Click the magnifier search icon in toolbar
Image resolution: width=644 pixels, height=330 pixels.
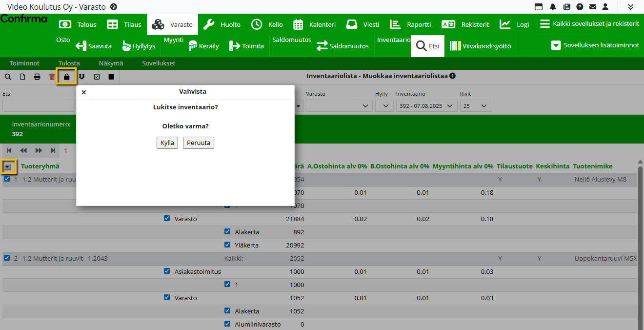coord(8,77)
